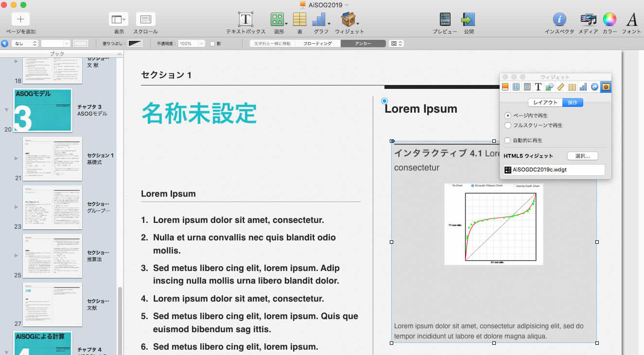Select the Wrap inspector icon
The height and width of the screenshot is (355, 644).
click(x=527, y=87)
